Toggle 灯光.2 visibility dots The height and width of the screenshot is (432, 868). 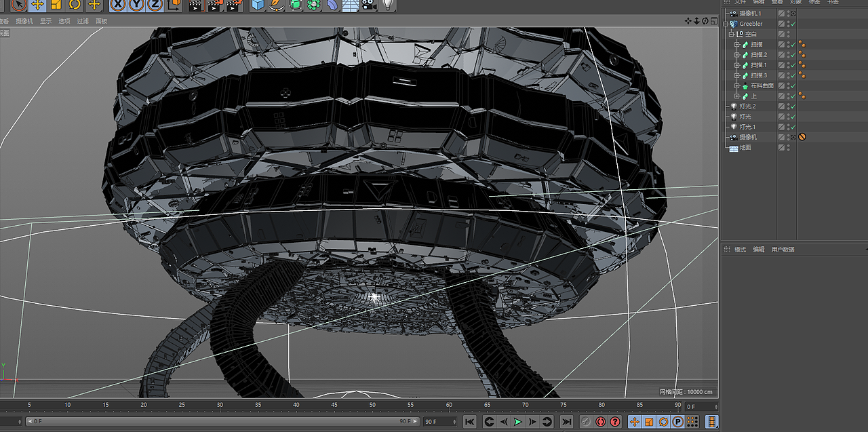pyautogui.click(x=788, y=106)
